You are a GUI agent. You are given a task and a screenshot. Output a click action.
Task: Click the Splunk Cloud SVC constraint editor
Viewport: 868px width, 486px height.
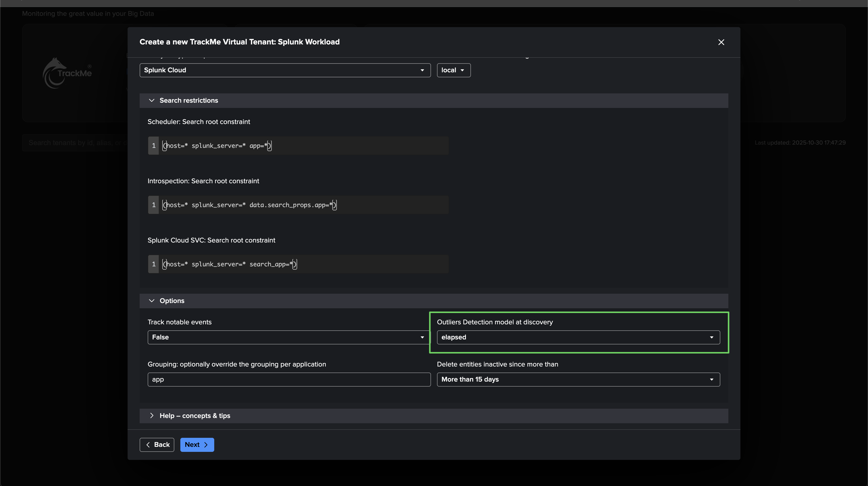[303, 264]
